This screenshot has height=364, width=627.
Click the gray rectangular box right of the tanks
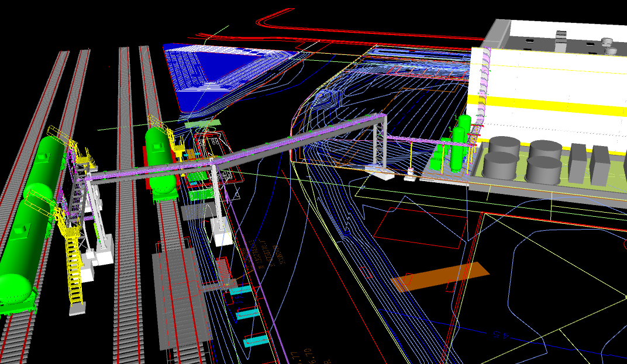[x=577, y=162]
